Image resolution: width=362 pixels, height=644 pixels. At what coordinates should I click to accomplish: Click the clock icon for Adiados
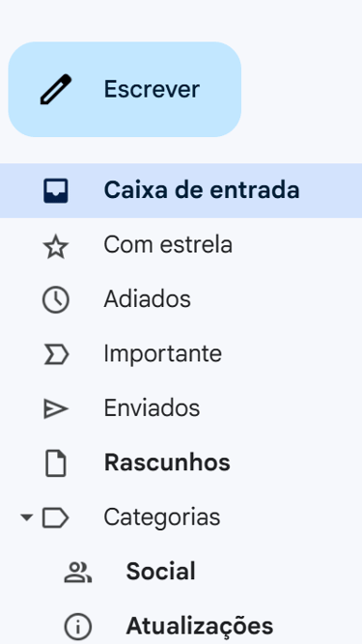click(56, 299)
